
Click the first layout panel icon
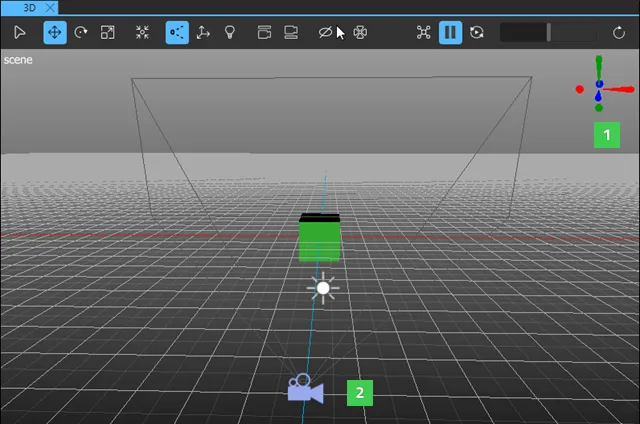(264, 32)
